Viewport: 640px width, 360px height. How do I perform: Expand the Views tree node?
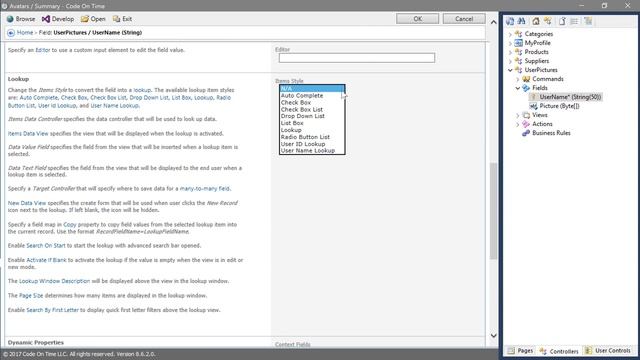(518, 116)
